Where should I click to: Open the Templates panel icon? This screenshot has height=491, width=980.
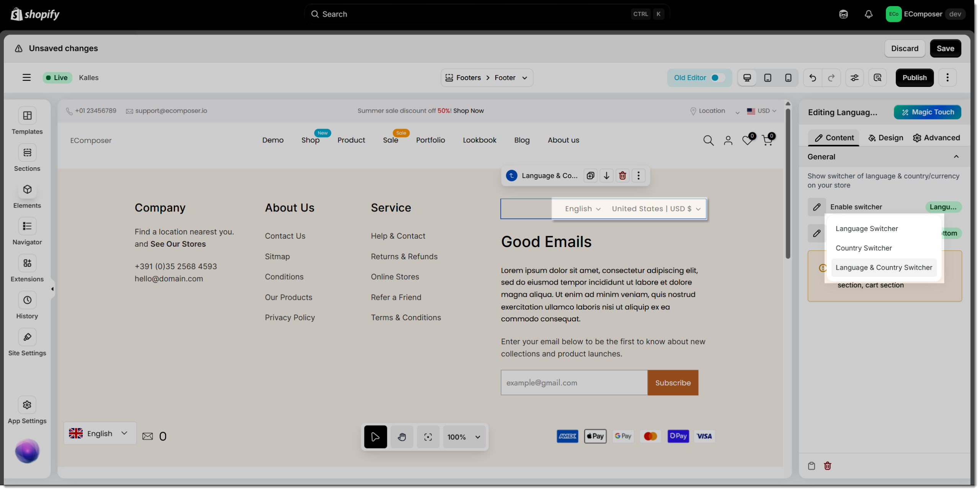[27, 116]
